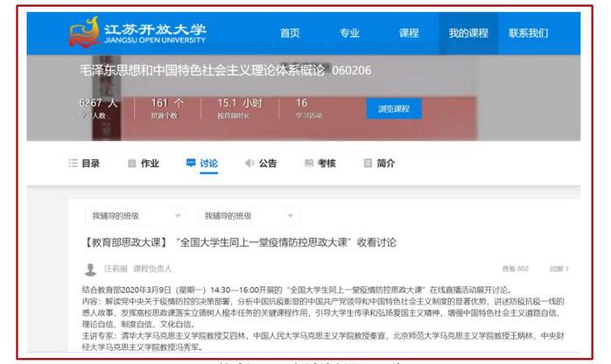Click the 15.1 小时 video duration
611x364 pixels.
[x=240, y=103]
